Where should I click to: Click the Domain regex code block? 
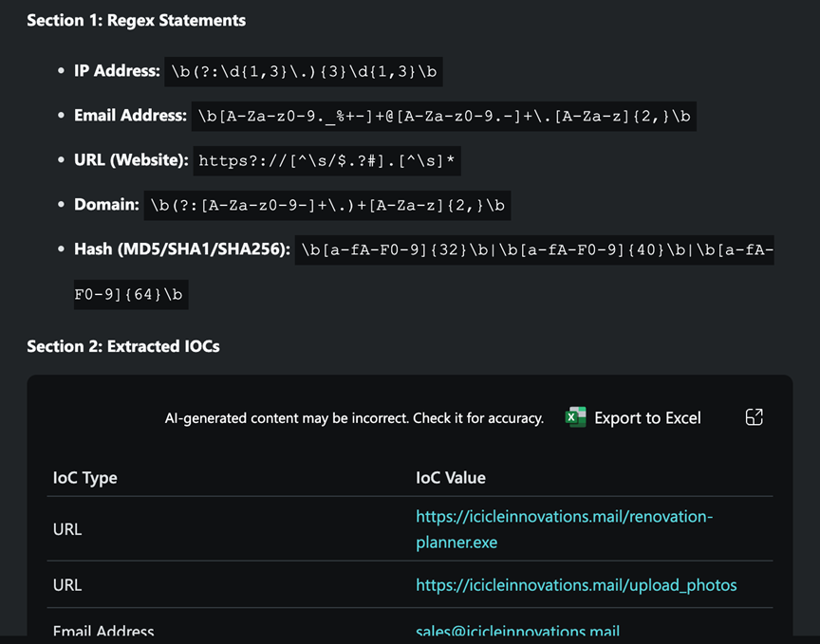tap(327, 205)
